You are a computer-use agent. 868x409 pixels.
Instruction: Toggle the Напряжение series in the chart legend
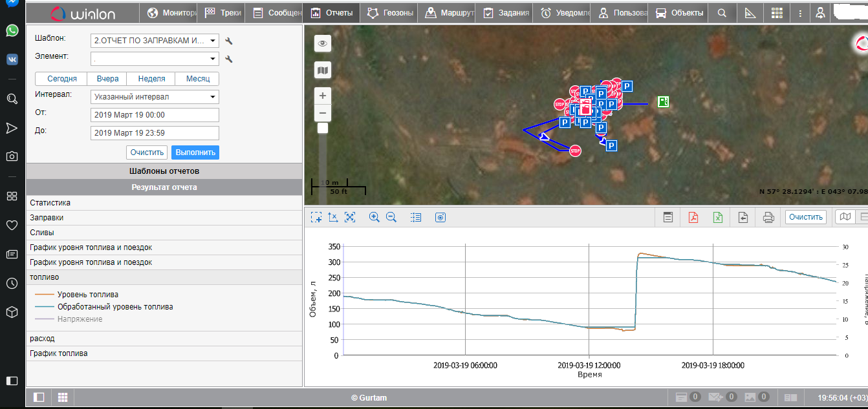(x=80, y=319)
